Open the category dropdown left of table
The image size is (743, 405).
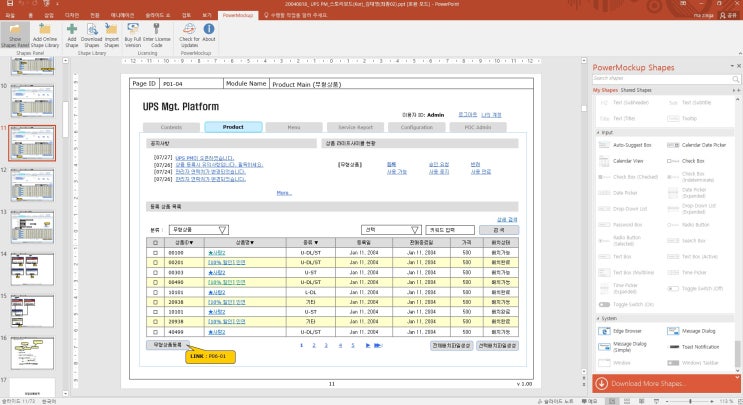[199, 230]
